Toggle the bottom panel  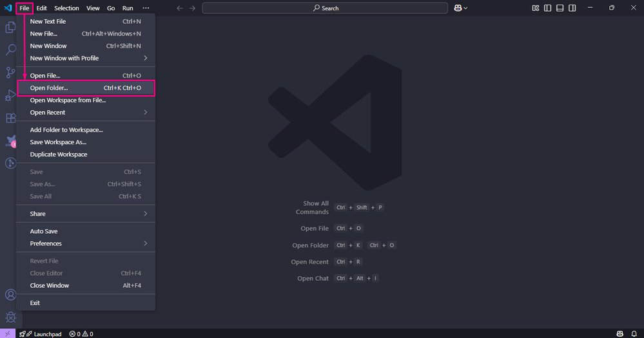tap(560, 8)
